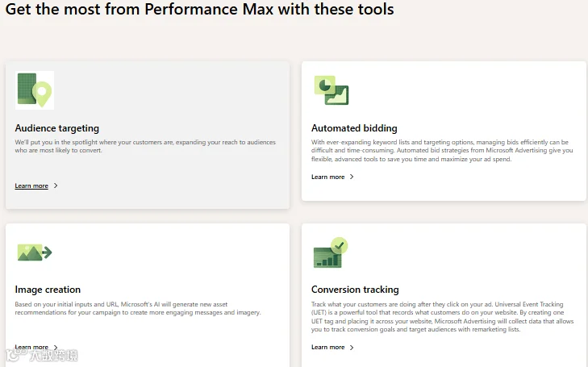This screenshot has height=367, width=588.
Task: Open Learn more under Audience targeting
Action: pos(31,186)
